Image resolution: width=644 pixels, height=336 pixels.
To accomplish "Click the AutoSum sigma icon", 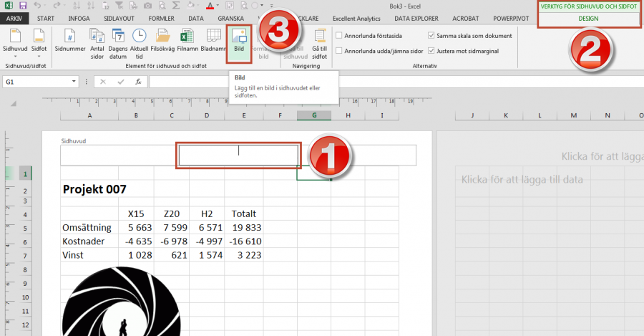I will [176, 6].
